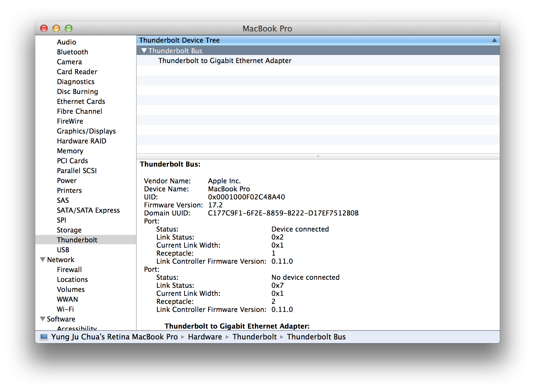Click the pane splitter handle dot
This screenshot has width=535, height=392.
coord(318,156)
